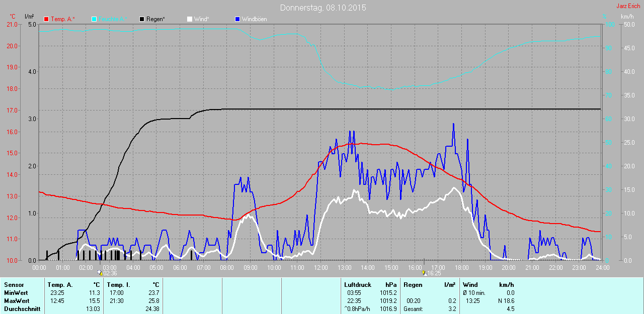Click the 18:00 label on the time axis
The width and height of the screenshot is (644, 314).
(461, 267)
